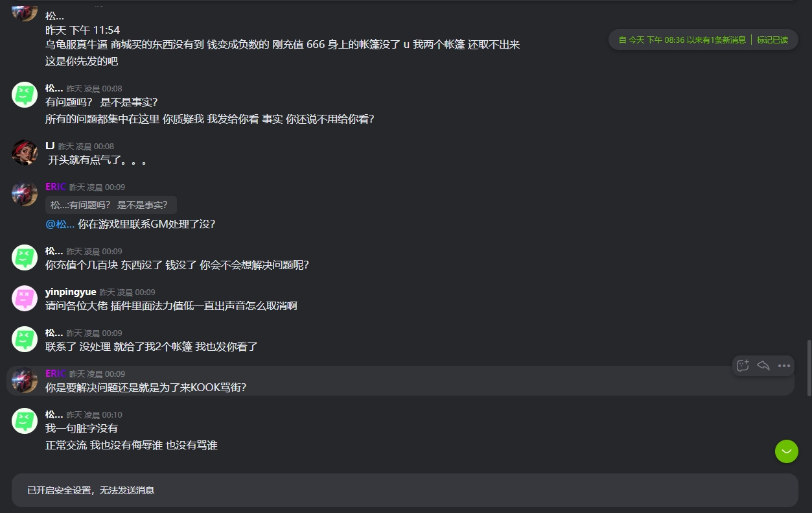The image size is (812, 513).
Task: Click the yinpingyue username
Action: (71, 292)
